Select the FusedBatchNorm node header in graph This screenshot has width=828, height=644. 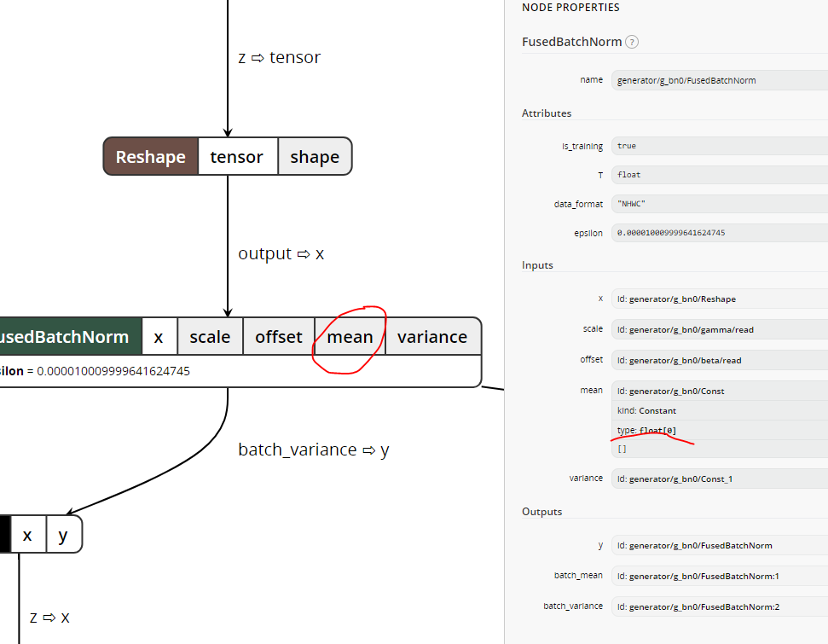pos(70,337)
